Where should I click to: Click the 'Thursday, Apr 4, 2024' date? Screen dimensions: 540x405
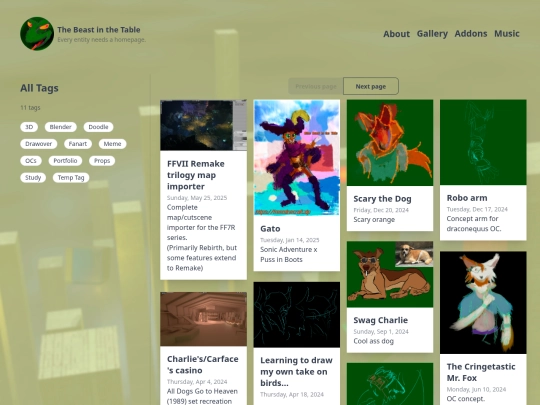pos(197,382)
